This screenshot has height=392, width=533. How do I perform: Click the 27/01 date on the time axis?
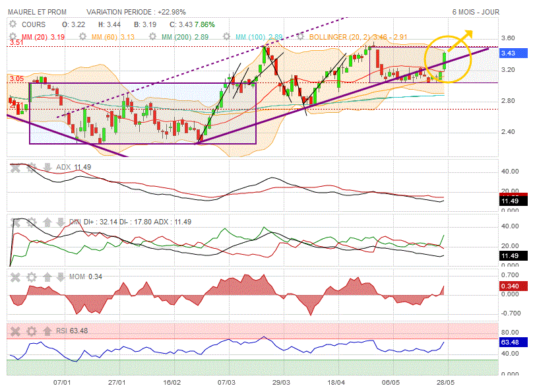click(117, 383)
